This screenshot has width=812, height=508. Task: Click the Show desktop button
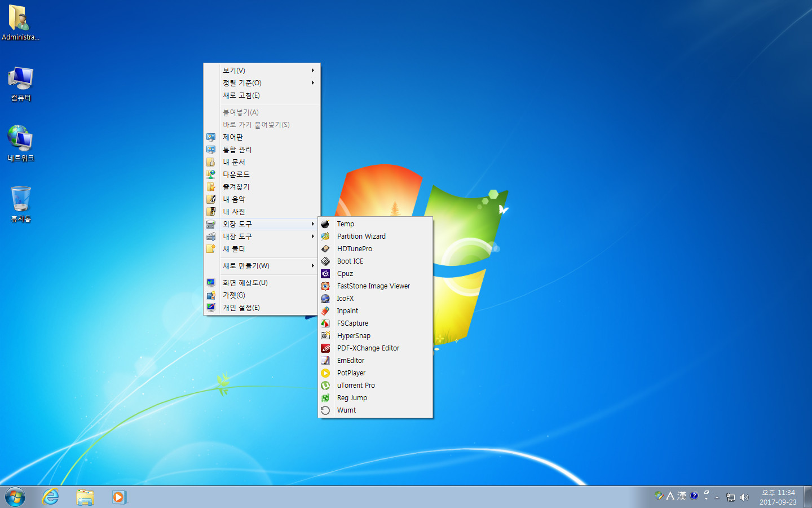tap(807, 497)
